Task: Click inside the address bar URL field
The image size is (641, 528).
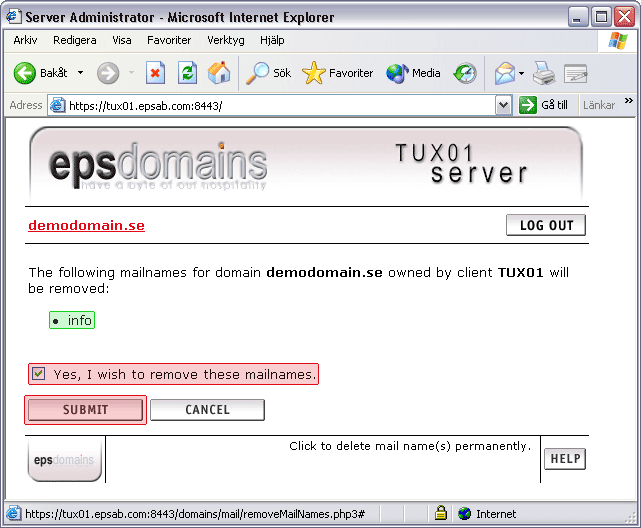Action: coord(280,105)
